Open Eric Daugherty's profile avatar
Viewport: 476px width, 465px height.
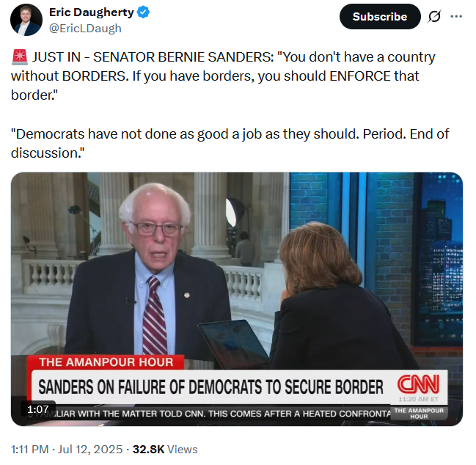(x=26, y=20)
